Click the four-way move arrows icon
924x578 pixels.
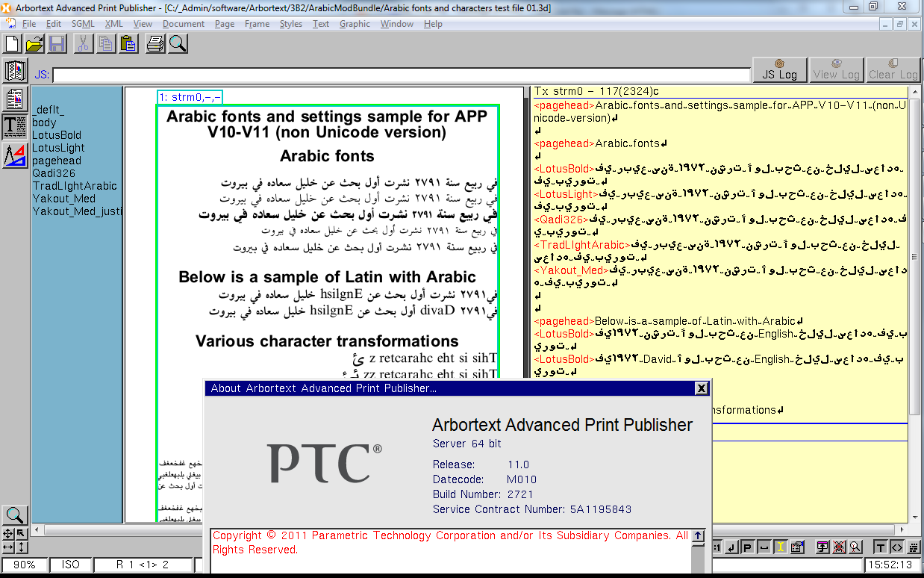[8, 533]
